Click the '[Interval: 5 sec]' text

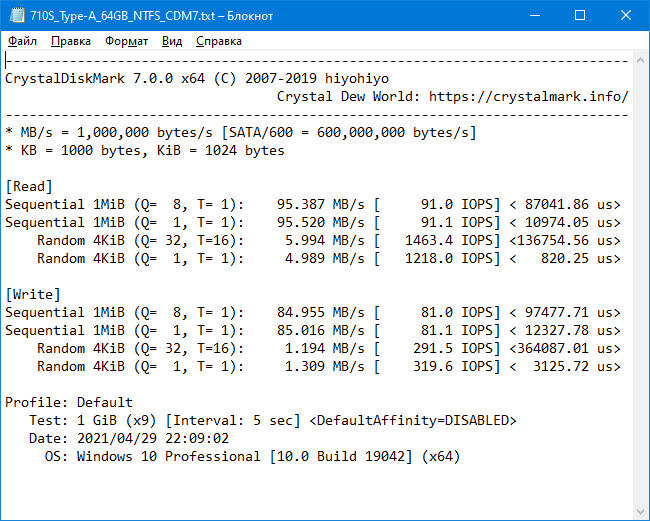(233, 420)
